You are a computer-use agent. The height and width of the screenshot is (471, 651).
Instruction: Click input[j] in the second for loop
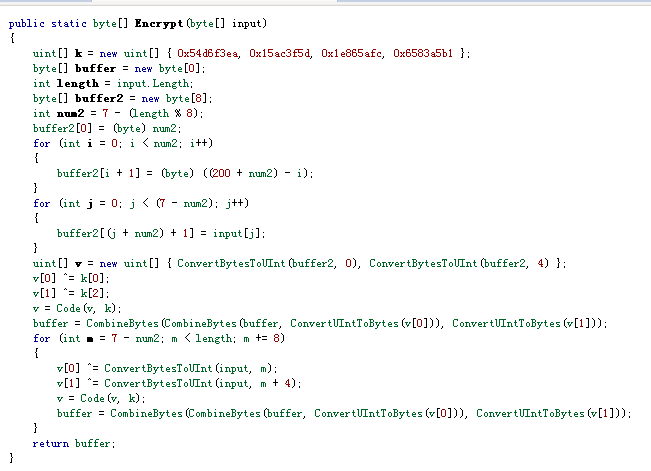click(x=237, y=233)
